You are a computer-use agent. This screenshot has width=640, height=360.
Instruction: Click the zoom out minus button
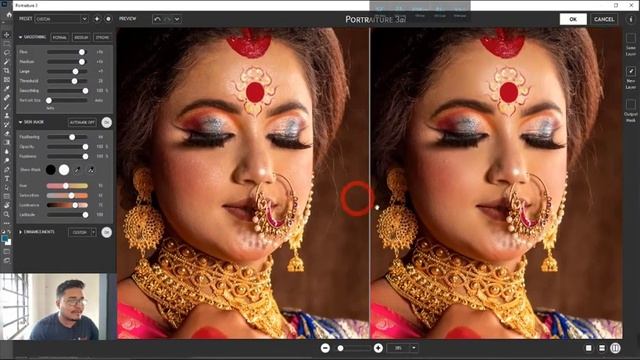click(x=325, y=348)
